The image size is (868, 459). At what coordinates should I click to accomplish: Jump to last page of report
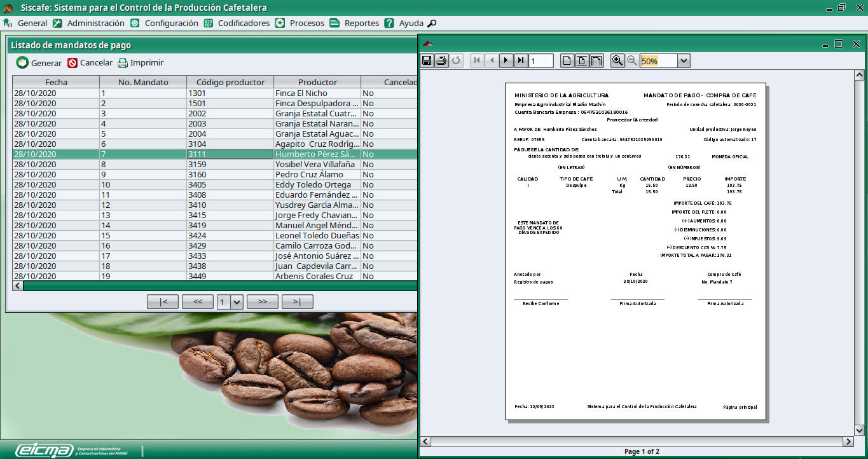[521, 60]
